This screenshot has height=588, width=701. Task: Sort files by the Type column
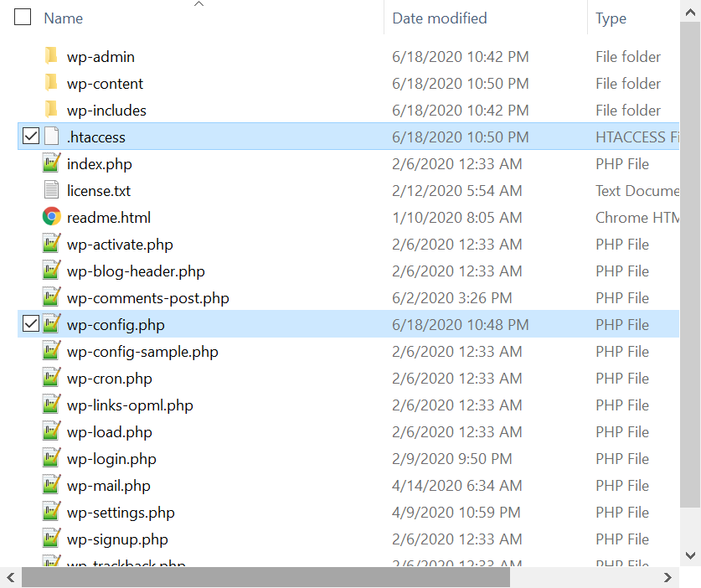click(611, 18)
